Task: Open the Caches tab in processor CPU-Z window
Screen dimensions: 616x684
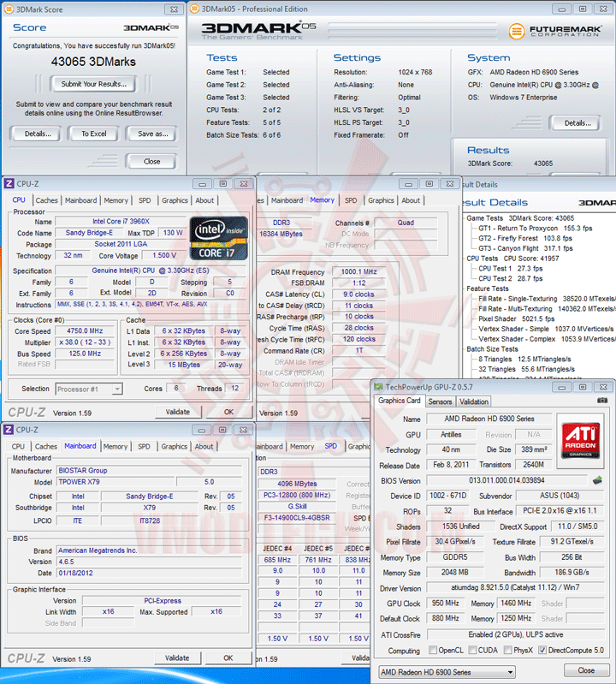Action: pyautogui.click(x=47, y=200)
